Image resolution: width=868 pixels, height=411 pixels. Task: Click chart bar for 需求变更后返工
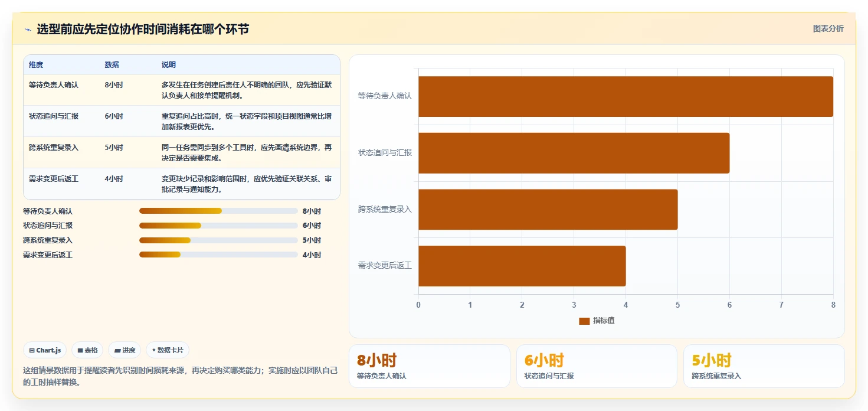tap(522, 266)
